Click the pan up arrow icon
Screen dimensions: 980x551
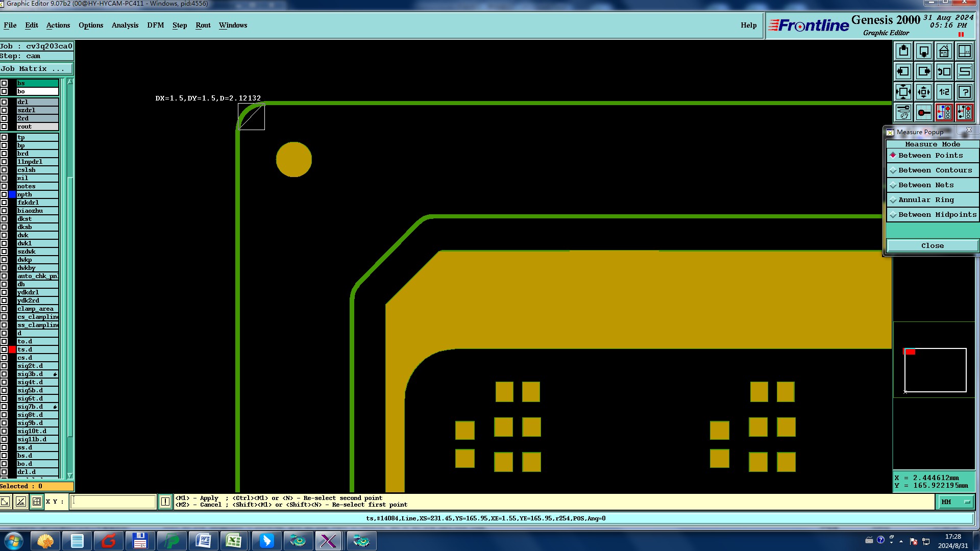[903, 51]
